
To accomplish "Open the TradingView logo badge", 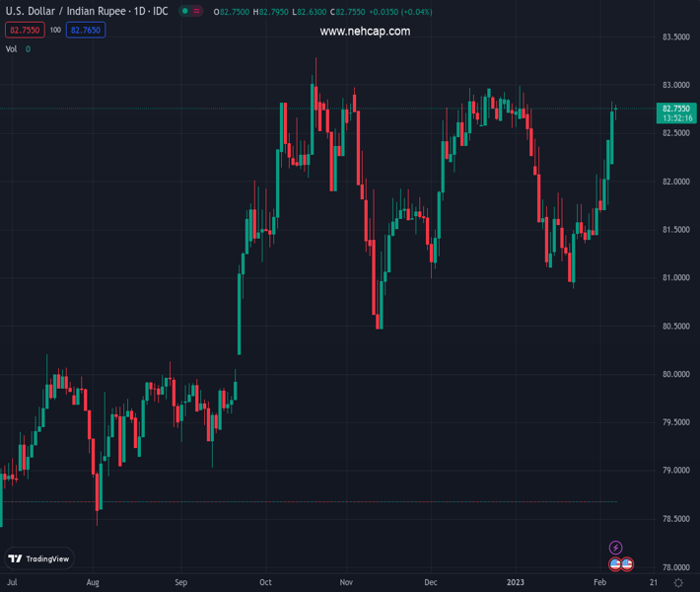I will (39, 558).
